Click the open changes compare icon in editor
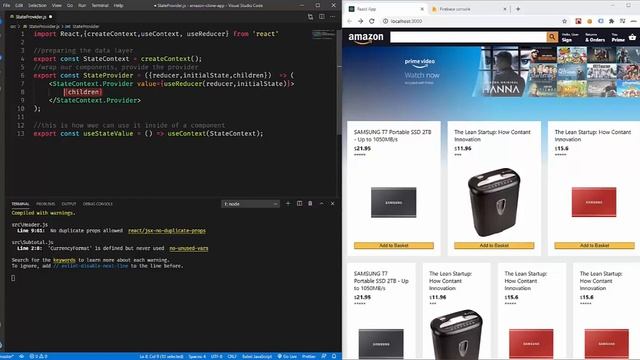 [311, 17]
